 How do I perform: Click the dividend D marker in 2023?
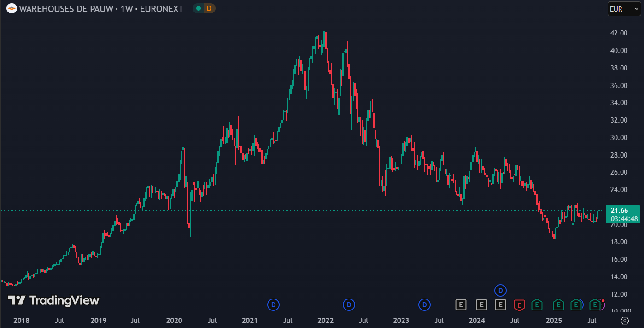[424, 305]
